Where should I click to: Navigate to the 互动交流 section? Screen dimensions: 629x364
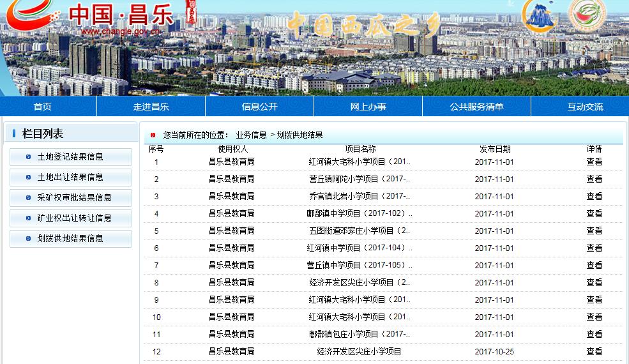pyautogui.click(x=585, y=107)
